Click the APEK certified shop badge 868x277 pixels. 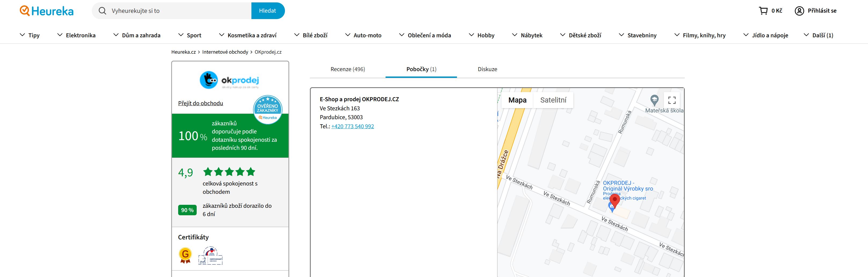(210, 256)
